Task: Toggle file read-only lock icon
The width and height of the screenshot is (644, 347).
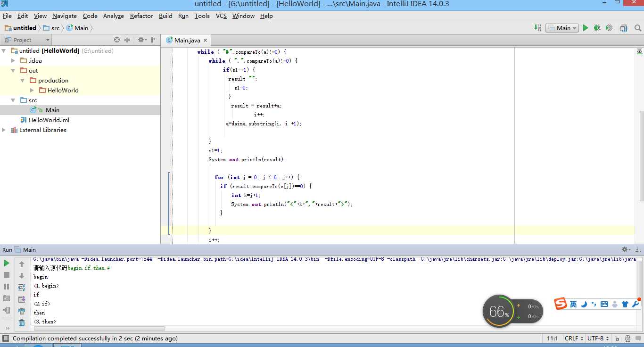Action: [x=617, y=338]
